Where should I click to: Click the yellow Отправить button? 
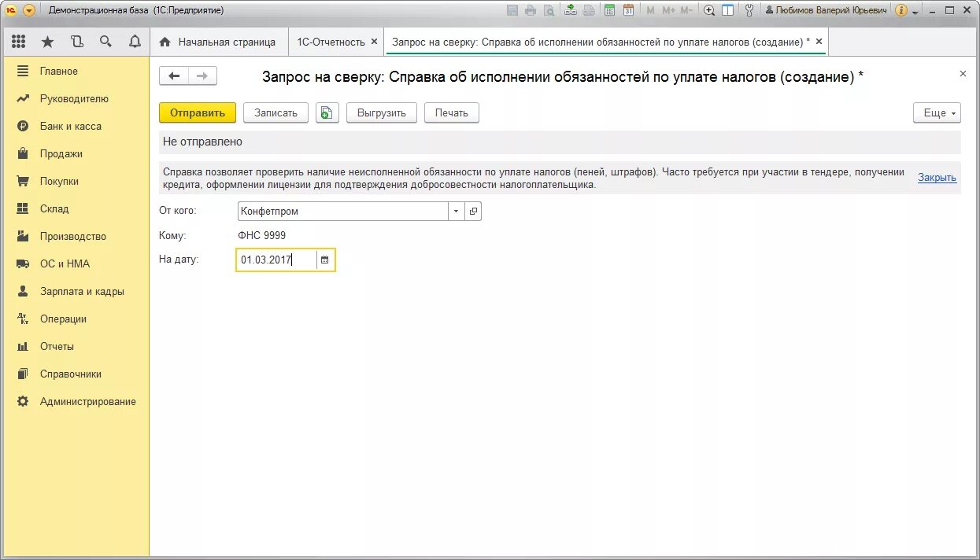pyautogui.click(x=198, y=112)
